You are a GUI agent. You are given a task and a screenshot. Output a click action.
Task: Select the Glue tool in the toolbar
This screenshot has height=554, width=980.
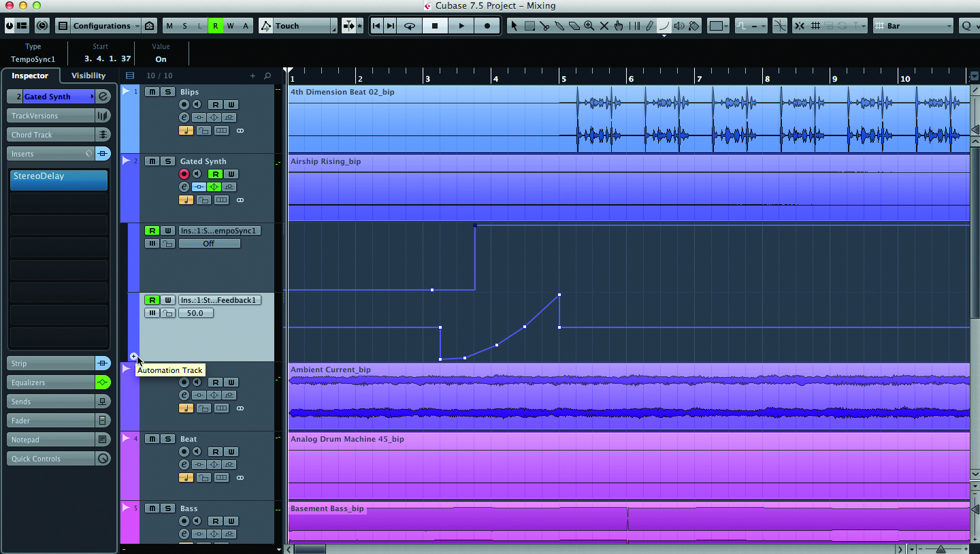point(560,26)
